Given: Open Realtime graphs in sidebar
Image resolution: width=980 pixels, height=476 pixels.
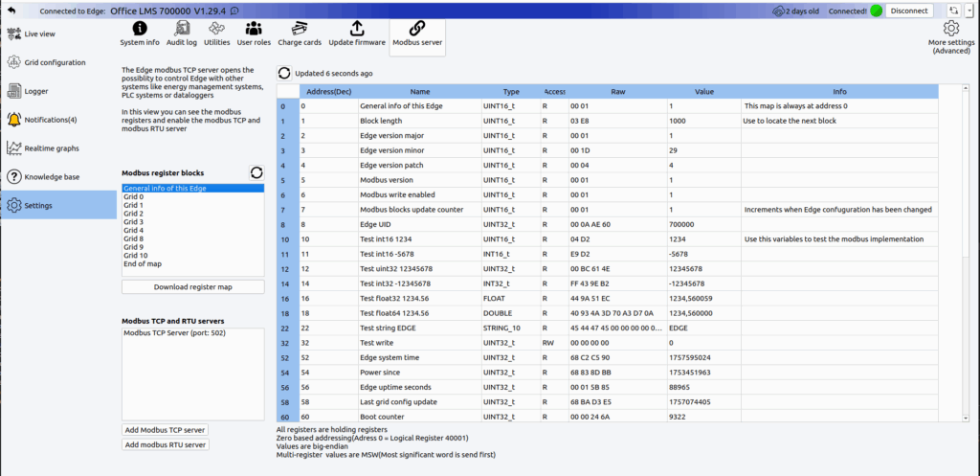Looking at the screenshot, I should tap(58, 148).
